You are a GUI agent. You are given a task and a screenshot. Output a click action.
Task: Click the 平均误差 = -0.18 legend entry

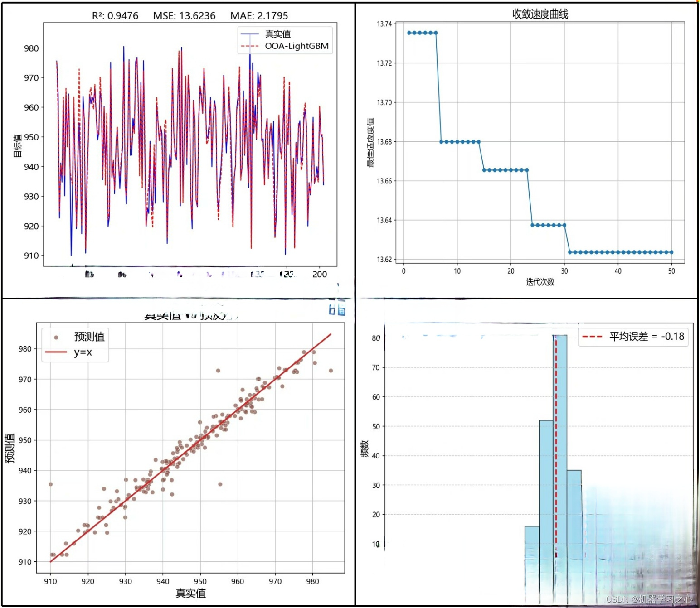(x=633, y=337)
